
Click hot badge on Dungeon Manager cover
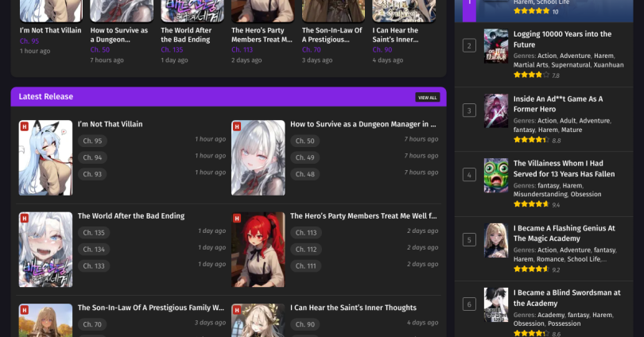click(237, 126)
